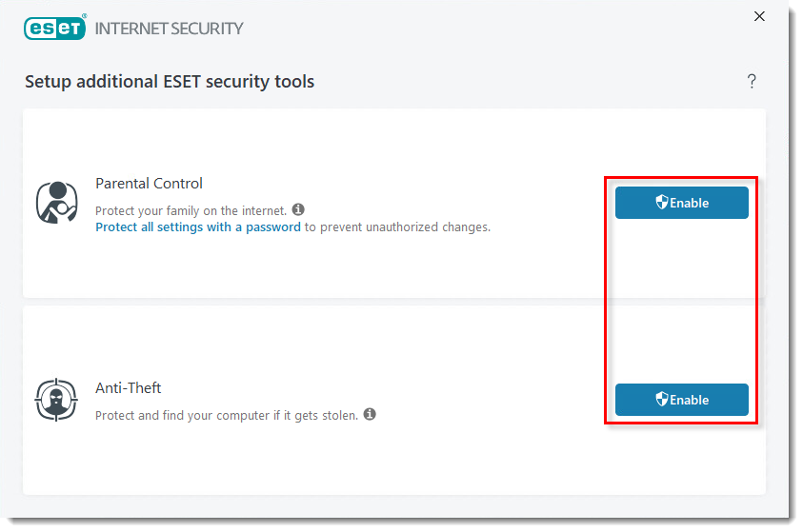
Task: Select the Anti-Theft title text
Action: point(128,387)
